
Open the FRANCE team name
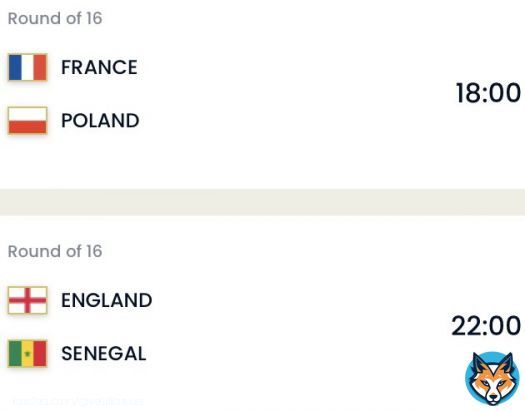pyautogui.click(x=99, y=67)
